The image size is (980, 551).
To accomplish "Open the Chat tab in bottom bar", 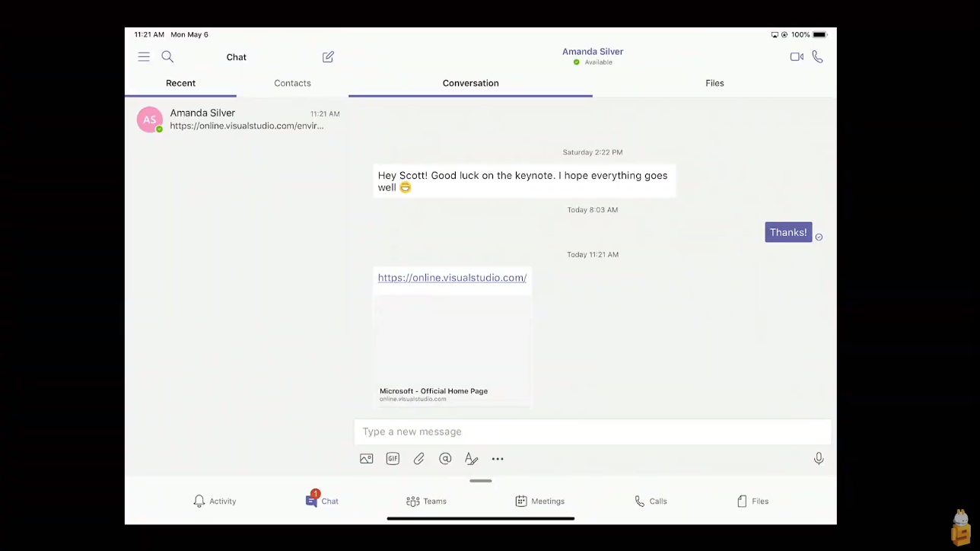I will coord(322,500).
